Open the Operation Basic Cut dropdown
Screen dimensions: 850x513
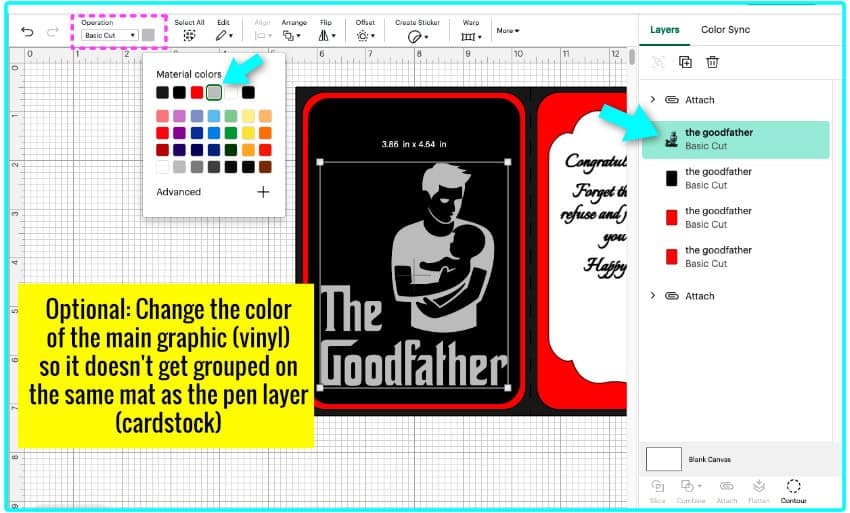[x=110, y=35]
